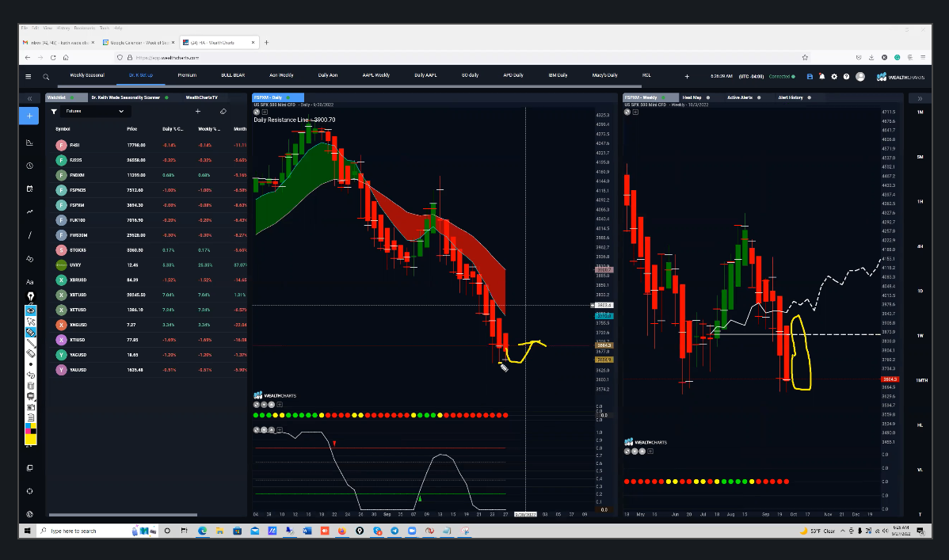The image size is (949, 560).
Task: Open the Heat Map panel tab
Action: 692,97
